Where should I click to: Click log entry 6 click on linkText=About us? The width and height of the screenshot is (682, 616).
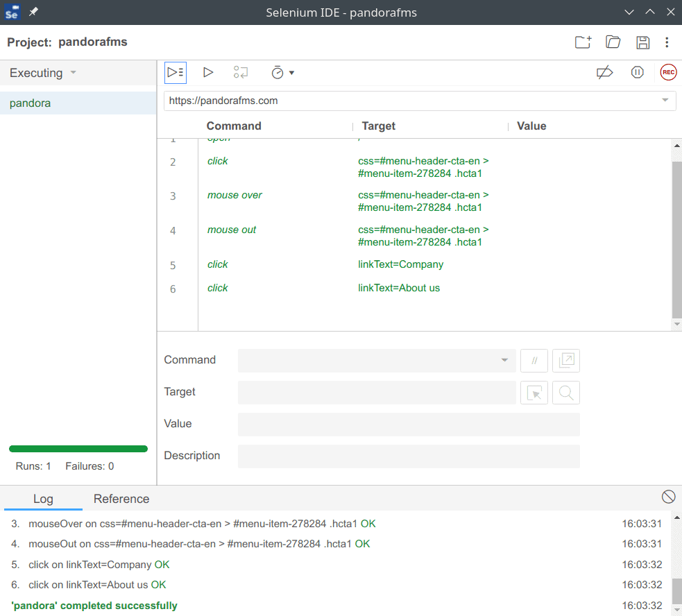pyautogui.click(x=336, y=585)
